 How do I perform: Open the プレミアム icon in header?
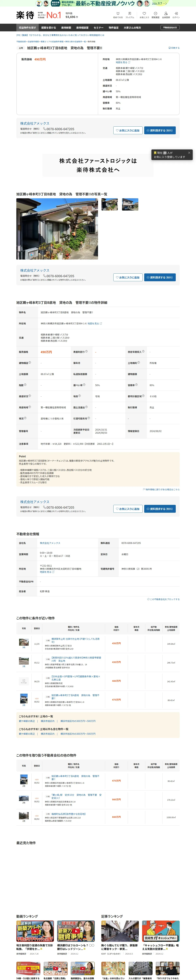[x=130, y=15]
